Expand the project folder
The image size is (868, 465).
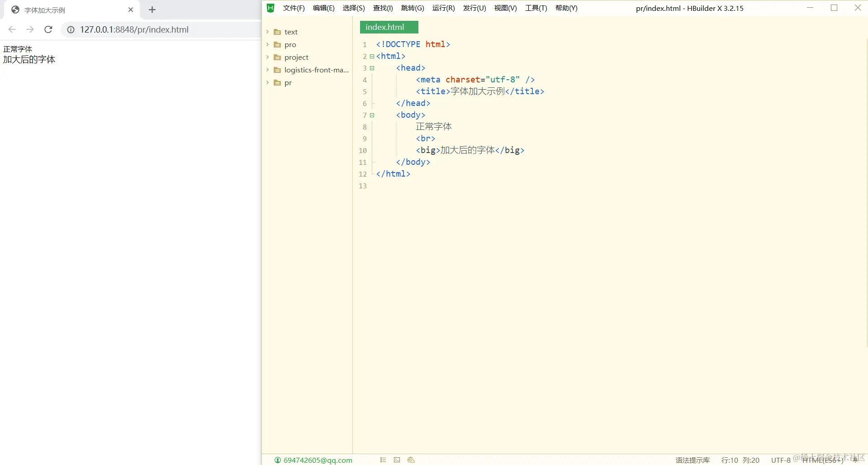[x=267, y=57]
